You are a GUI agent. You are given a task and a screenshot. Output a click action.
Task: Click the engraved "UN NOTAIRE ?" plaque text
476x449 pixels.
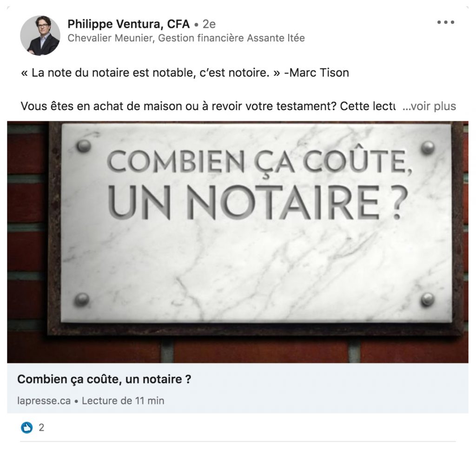pyautogui.click(x=258, y=202)
